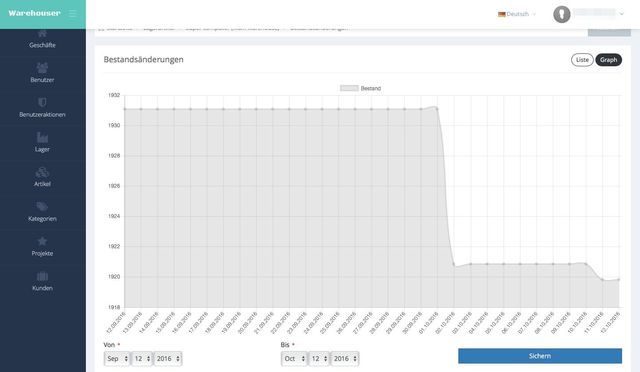
Task: Open the Kategorien tags icon
Action: [42, 207]
